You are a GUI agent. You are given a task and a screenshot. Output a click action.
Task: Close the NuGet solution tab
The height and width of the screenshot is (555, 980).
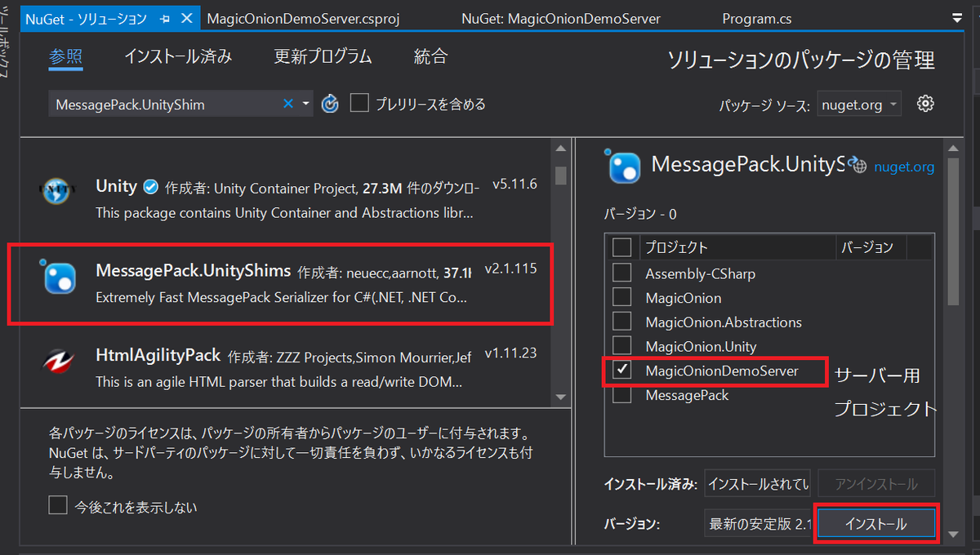click(187, 18)
